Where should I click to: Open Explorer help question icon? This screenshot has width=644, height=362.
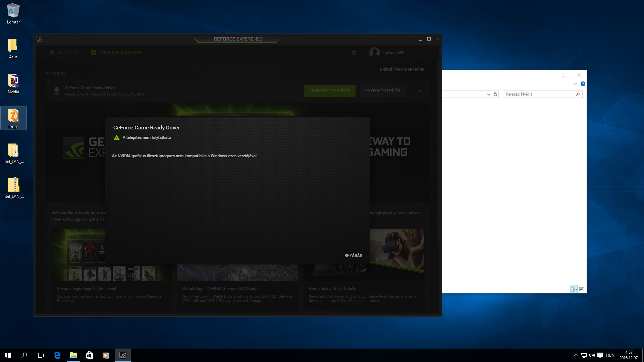[x=583, y=84]
